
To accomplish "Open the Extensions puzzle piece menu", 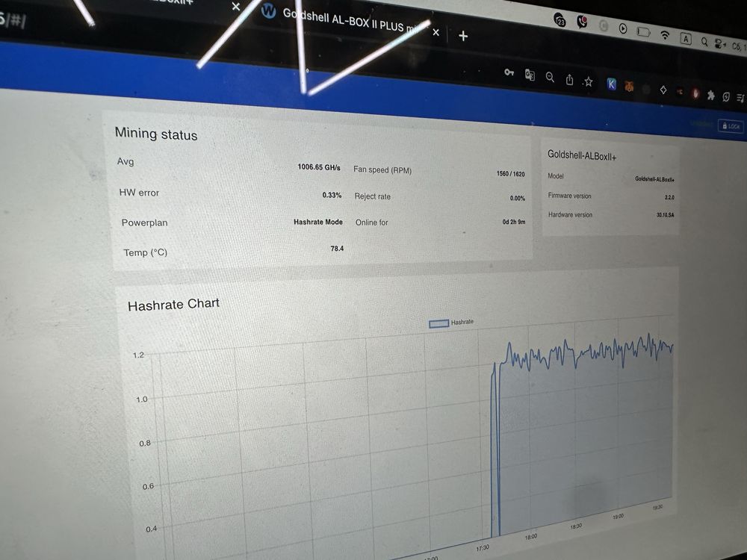I will [711, 96].
